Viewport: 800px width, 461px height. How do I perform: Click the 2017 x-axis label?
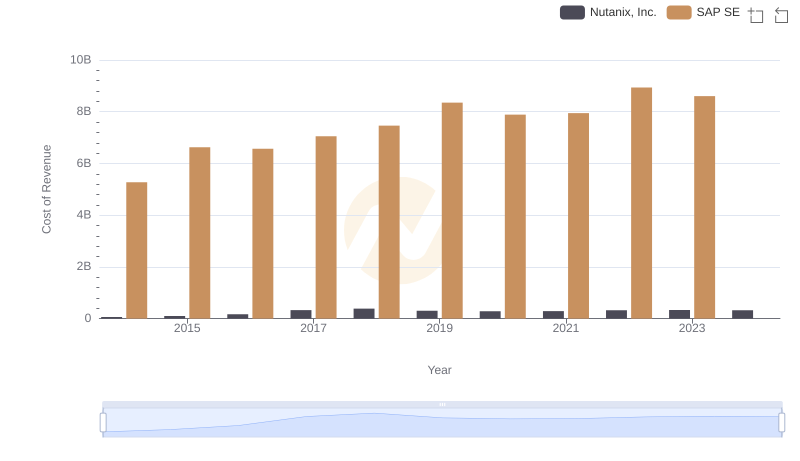pos(313,328)
